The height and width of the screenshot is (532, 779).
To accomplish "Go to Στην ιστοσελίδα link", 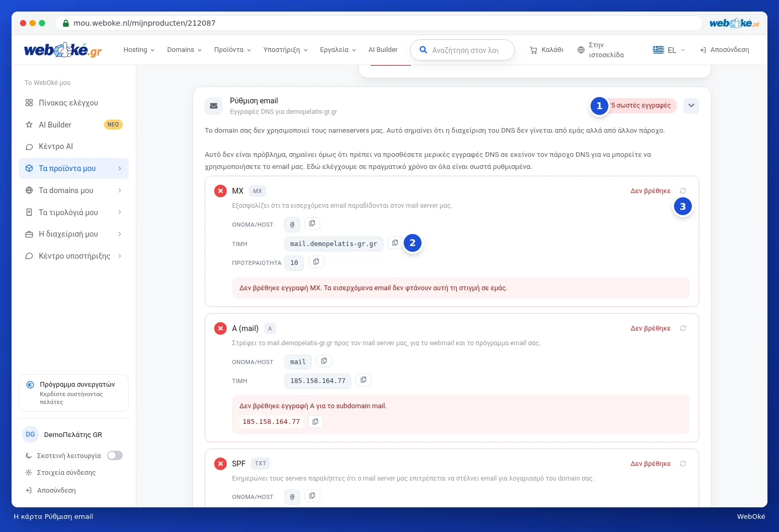I will pyautogui.click(x=601, y=50).
